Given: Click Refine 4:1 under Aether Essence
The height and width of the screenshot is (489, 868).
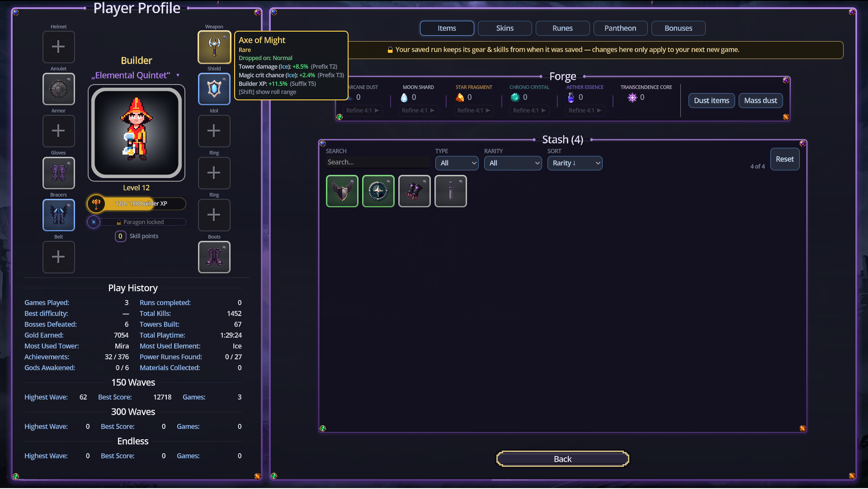Looking at the screenshot, I should (585, 111).
